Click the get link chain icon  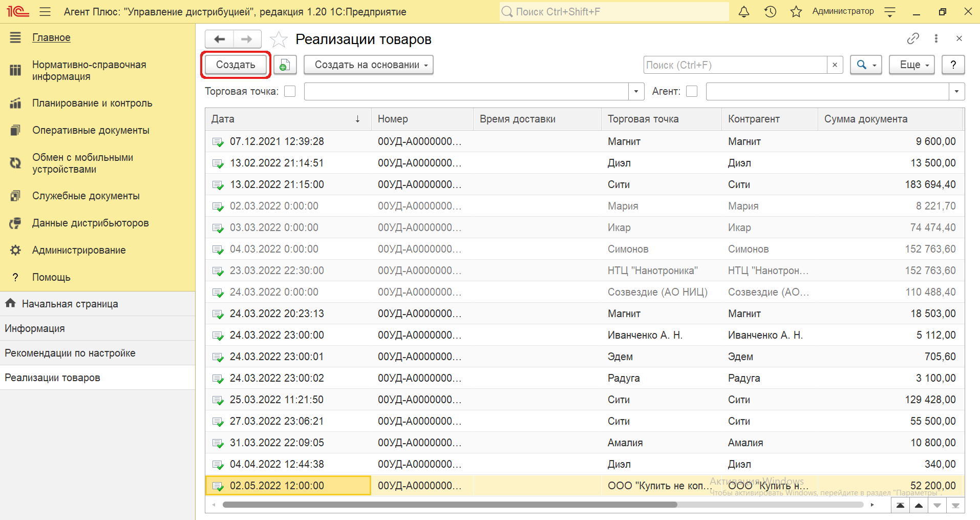coord(913,38)
